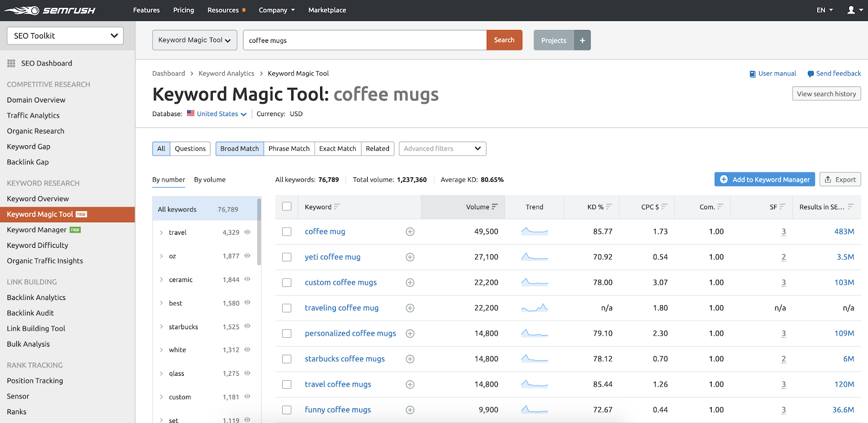Screen dimensions: 868x423
Task: Click the United States flag icon
Action: point(191,113)
